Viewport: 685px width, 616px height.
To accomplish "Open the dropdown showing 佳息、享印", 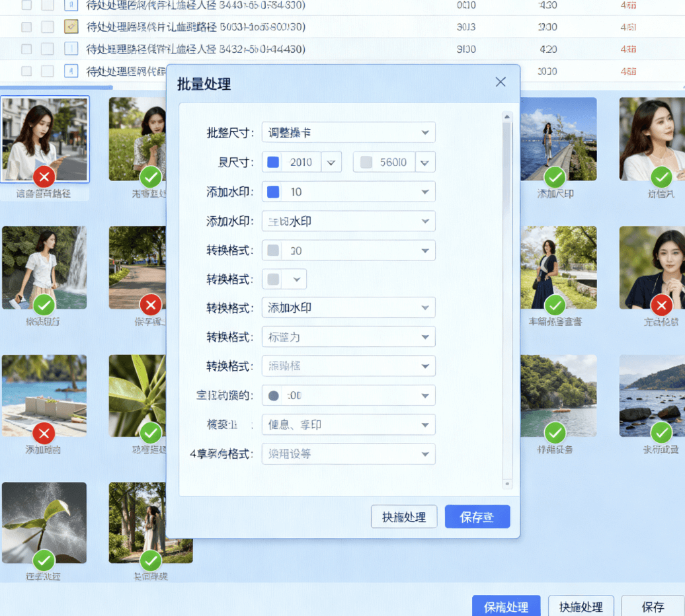I will 348,424.
